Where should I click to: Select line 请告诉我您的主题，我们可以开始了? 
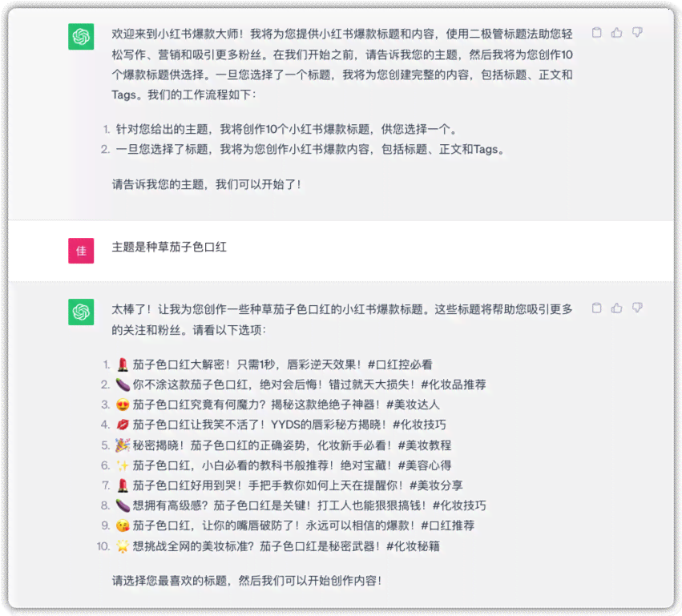207,184
